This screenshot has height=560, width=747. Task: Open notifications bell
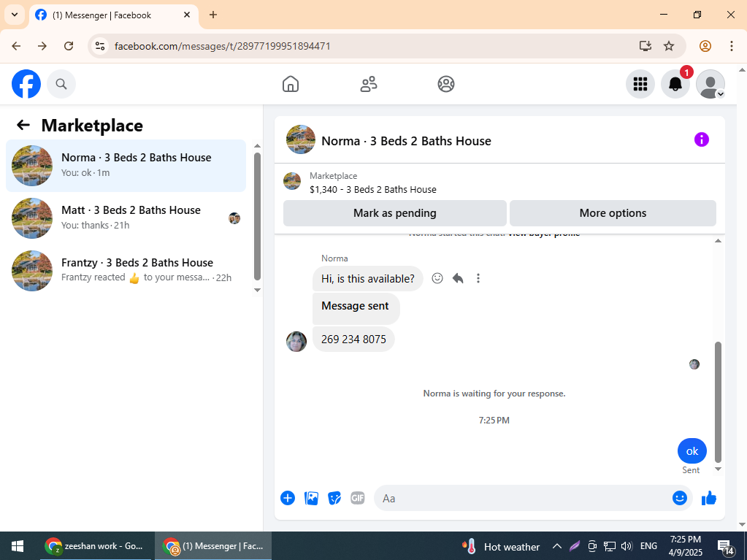[675, 84]
